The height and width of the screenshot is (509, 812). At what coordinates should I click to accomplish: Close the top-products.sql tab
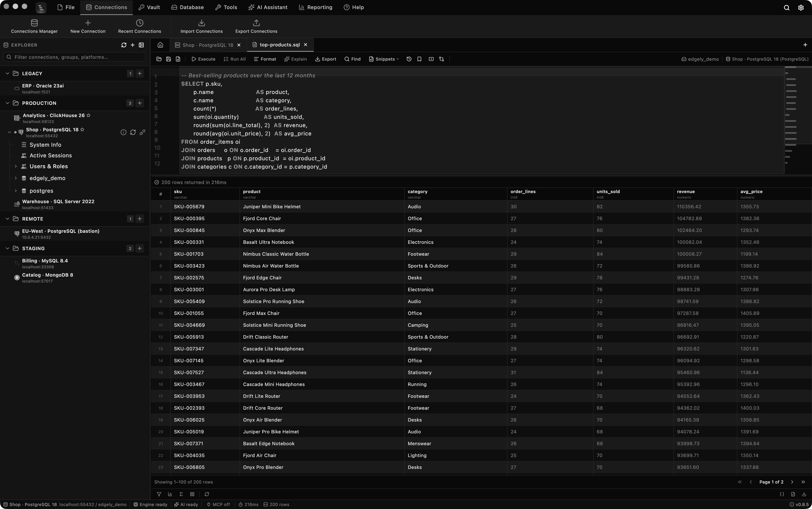(x=306, y=45)
